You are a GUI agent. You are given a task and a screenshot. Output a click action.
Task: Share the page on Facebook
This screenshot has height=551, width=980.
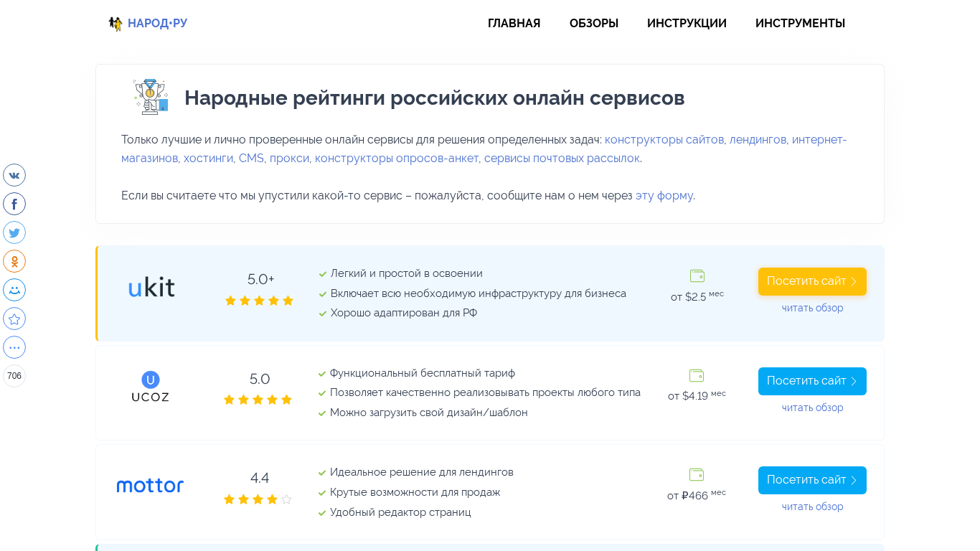[x=14, y=204]
